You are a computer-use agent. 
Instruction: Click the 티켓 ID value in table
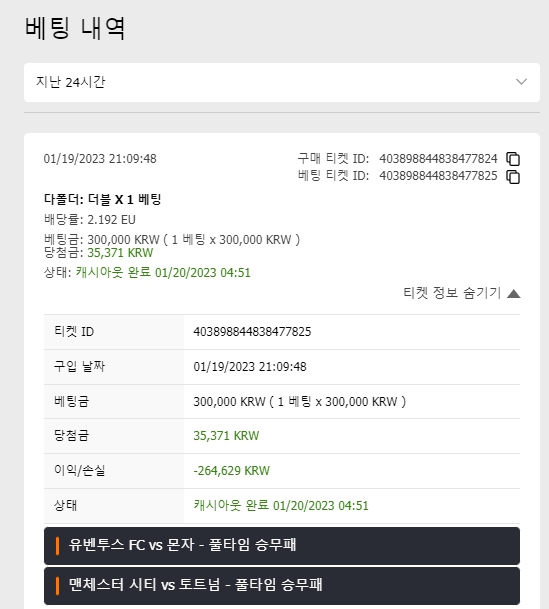[252, 332]
